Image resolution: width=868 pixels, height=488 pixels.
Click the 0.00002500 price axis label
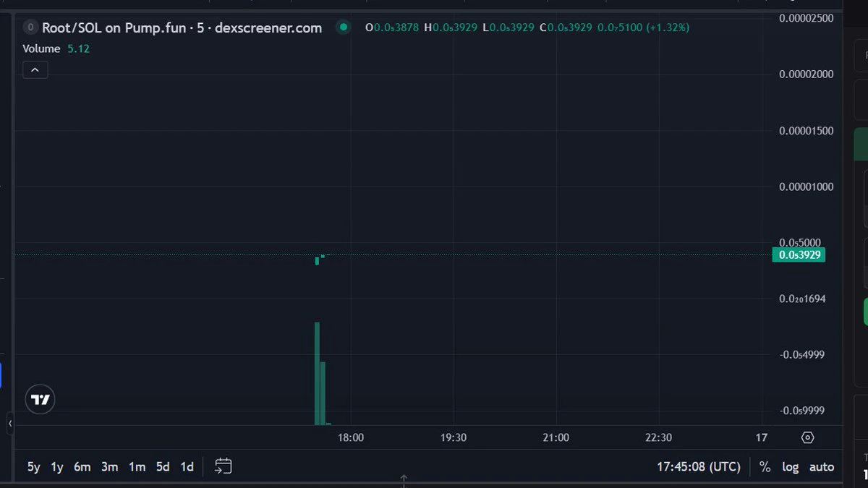click(x=807, y=18)
